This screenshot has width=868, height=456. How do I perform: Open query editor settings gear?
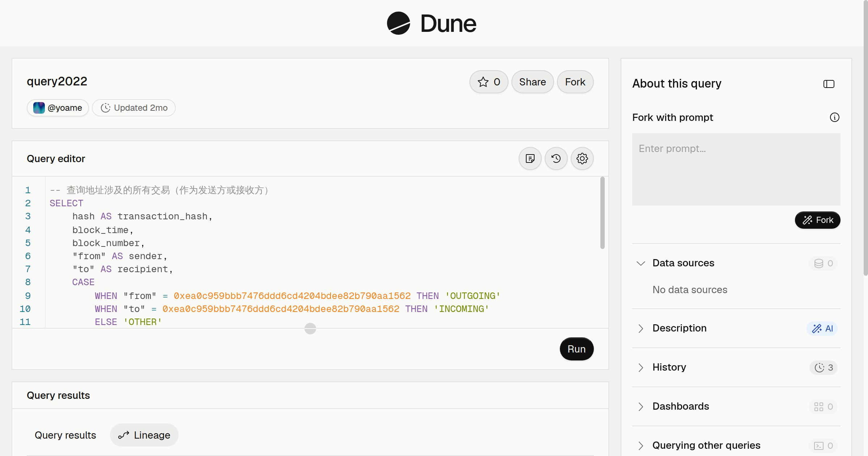582,159
